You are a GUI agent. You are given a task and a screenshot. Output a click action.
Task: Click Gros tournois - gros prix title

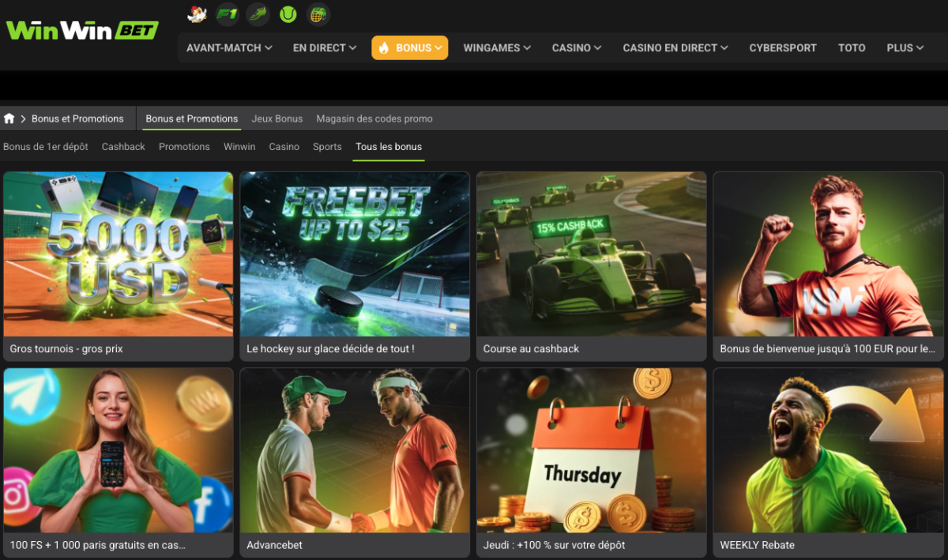(x=66, y=349)
